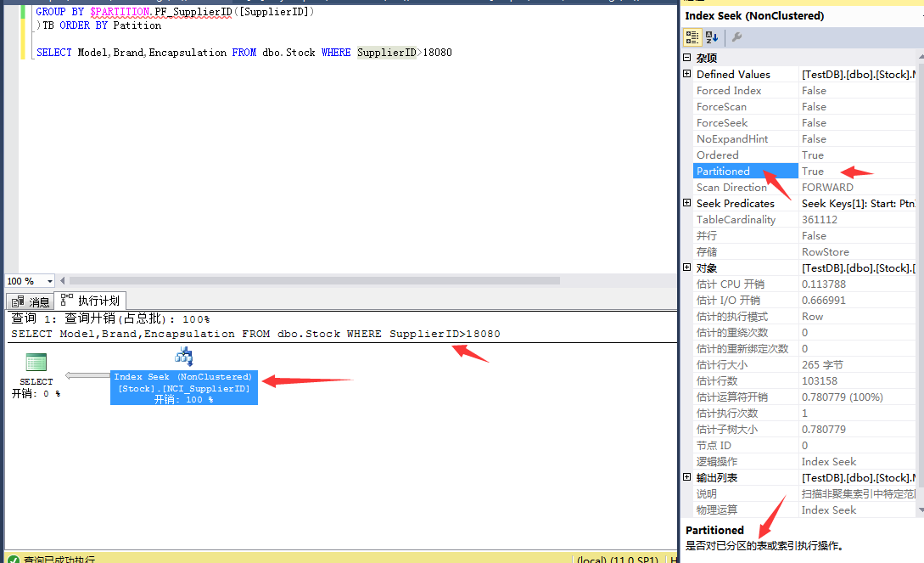The width and height of the screenshot is (924, 563).
Task: Click the arrow connecting SELECT and Index Seek
Action: click(x=87, y=375)
